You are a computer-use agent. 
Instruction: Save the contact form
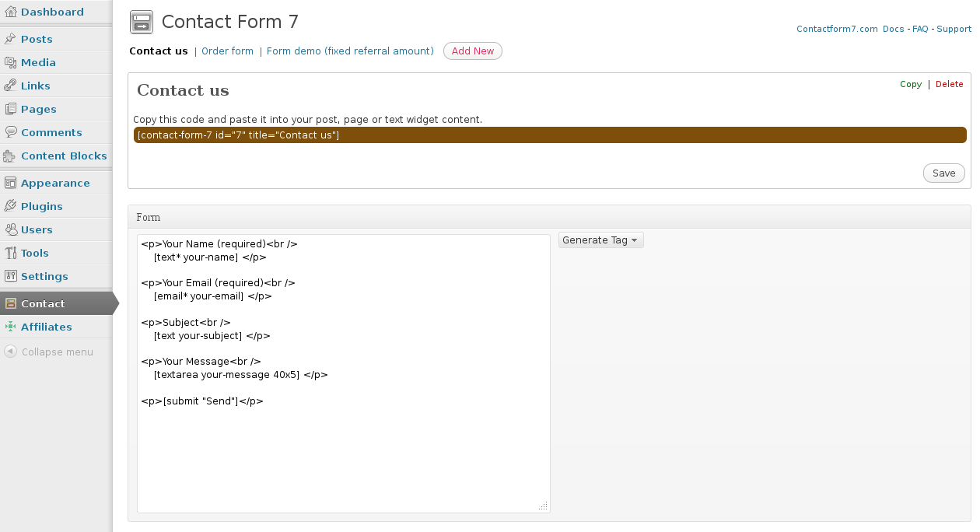[944, 173]
